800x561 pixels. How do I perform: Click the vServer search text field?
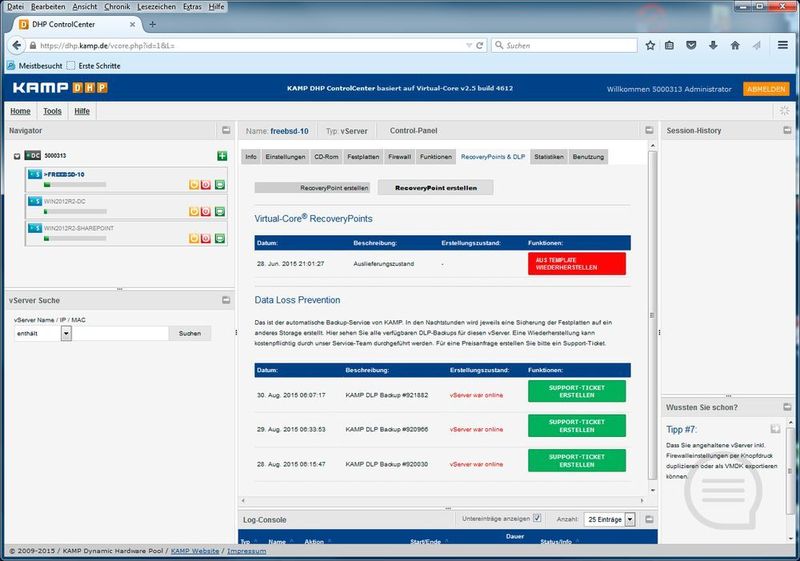click(120, 333)
